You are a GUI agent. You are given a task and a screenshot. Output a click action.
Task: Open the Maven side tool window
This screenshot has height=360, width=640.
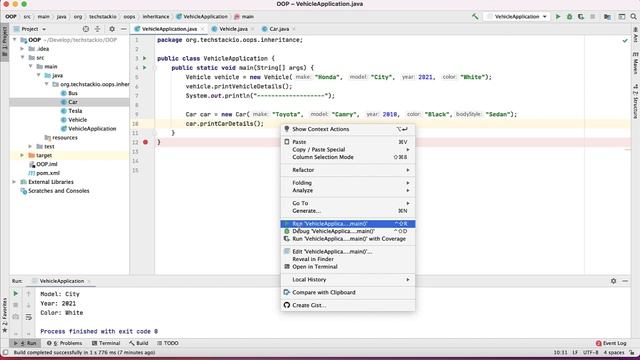(x=636, y=64)
